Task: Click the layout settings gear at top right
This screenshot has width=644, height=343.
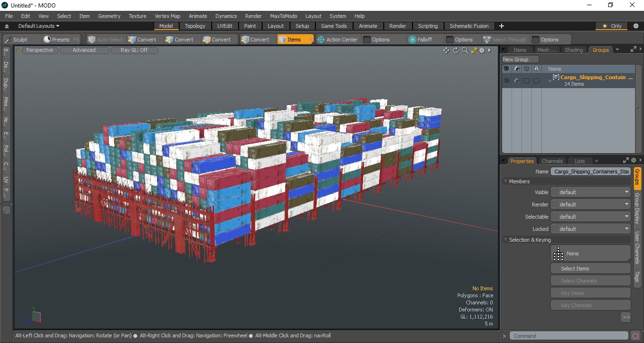Action: coord(636,26)
